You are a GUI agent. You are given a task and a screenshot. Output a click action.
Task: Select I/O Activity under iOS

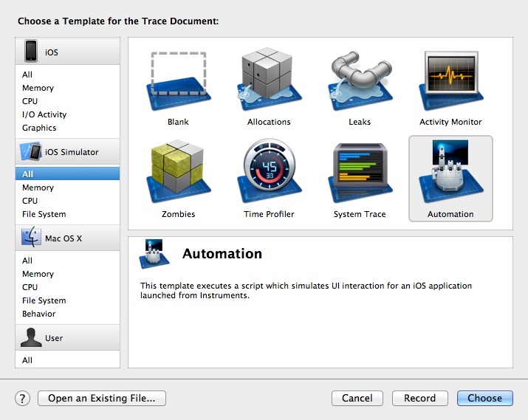tap(44, 114)
